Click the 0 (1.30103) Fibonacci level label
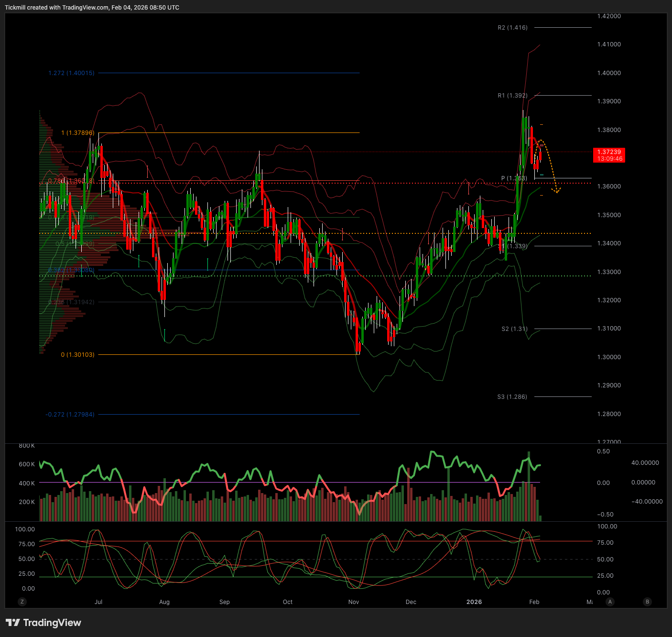This screenshot has height=637, width=672. 77,355
